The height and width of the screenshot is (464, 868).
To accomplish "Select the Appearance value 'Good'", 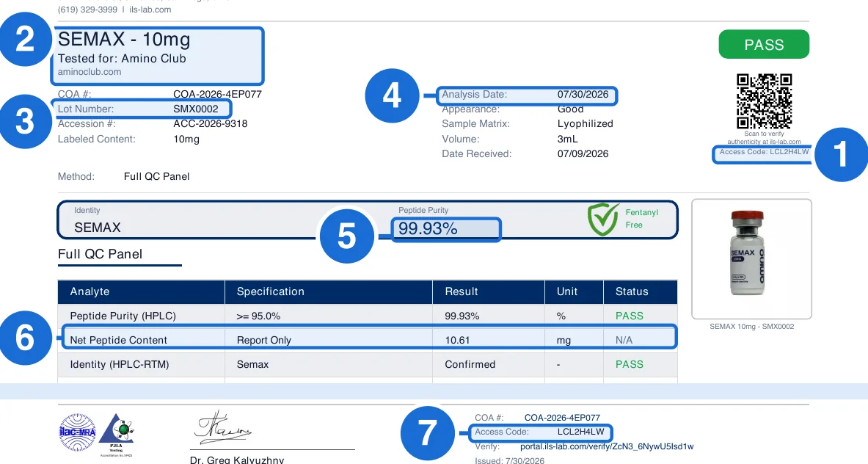I will tap(570, 109).
